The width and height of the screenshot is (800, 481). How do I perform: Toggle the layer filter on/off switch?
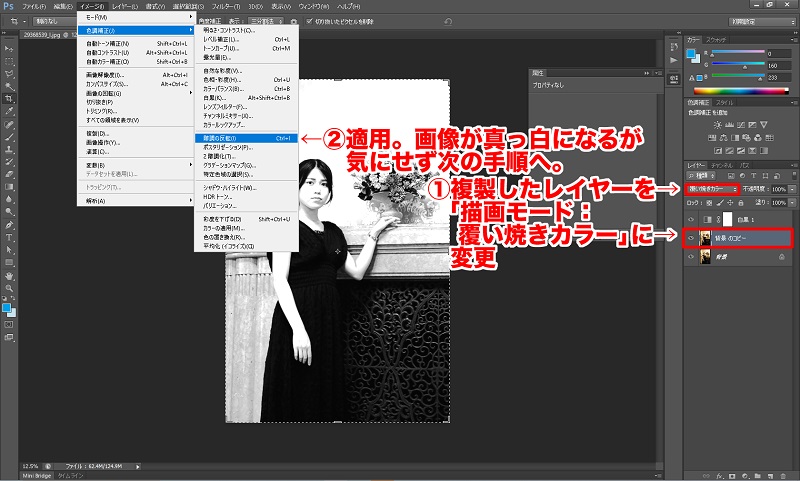793,175
